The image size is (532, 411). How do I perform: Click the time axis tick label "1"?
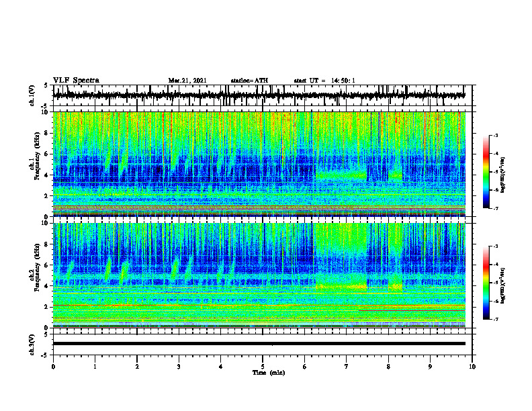click(x=95, y=367)
